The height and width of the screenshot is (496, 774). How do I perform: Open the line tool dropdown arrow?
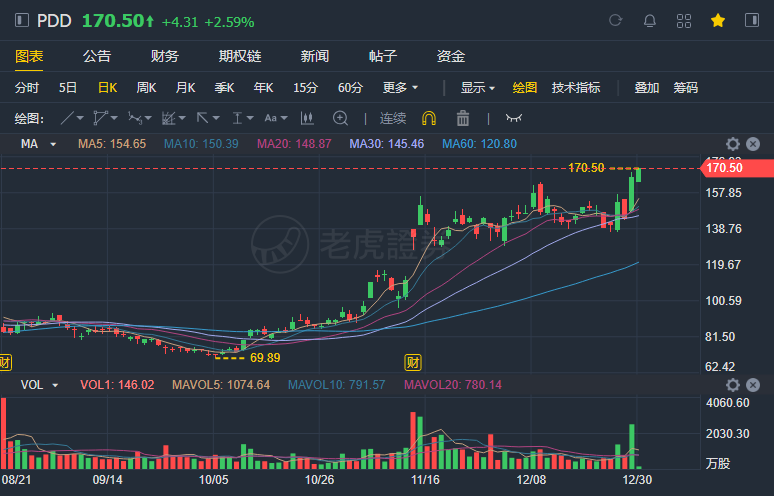point(80,118)
